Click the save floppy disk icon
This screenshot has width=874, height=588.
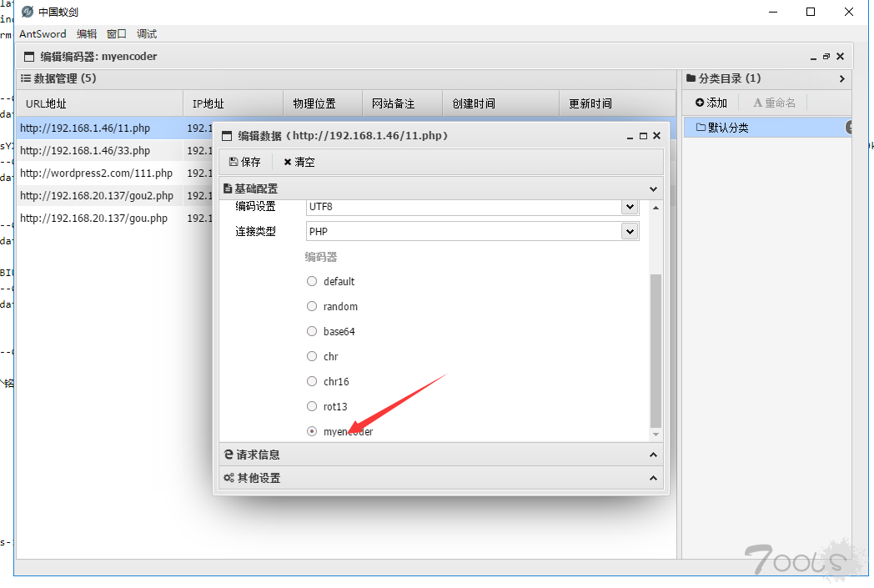point(234,162)
